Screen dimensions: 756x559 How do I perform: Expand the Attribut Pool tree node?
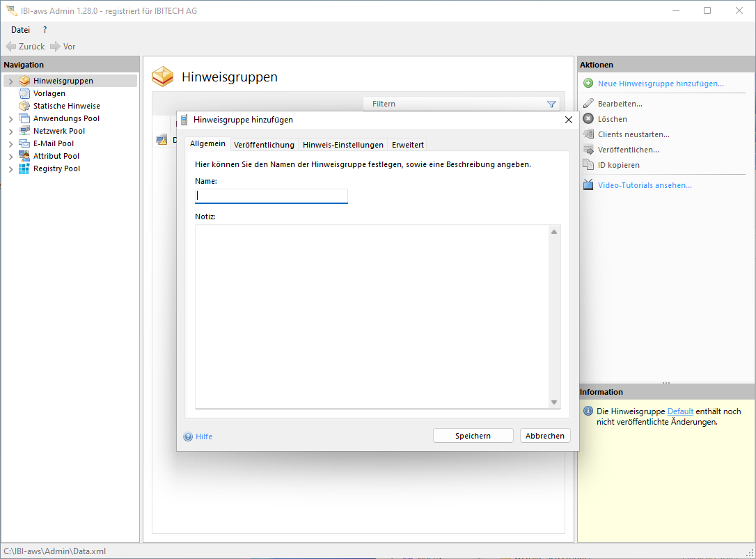click(x=10, y=157)
